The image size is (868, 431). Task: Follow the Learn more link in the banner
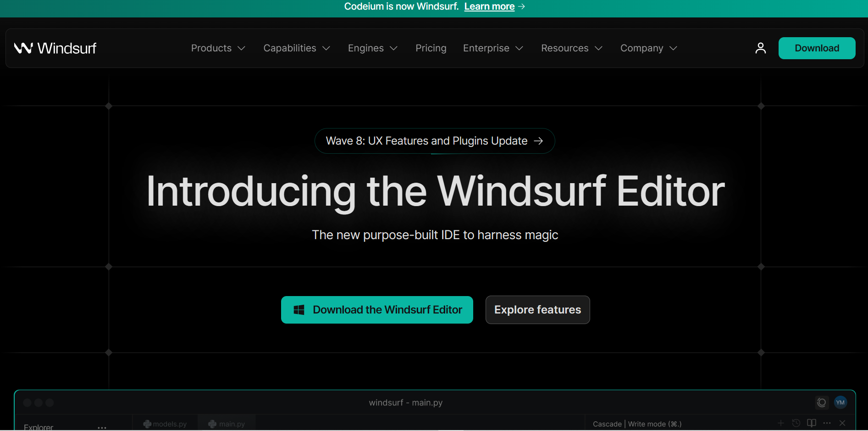[489, 6]
